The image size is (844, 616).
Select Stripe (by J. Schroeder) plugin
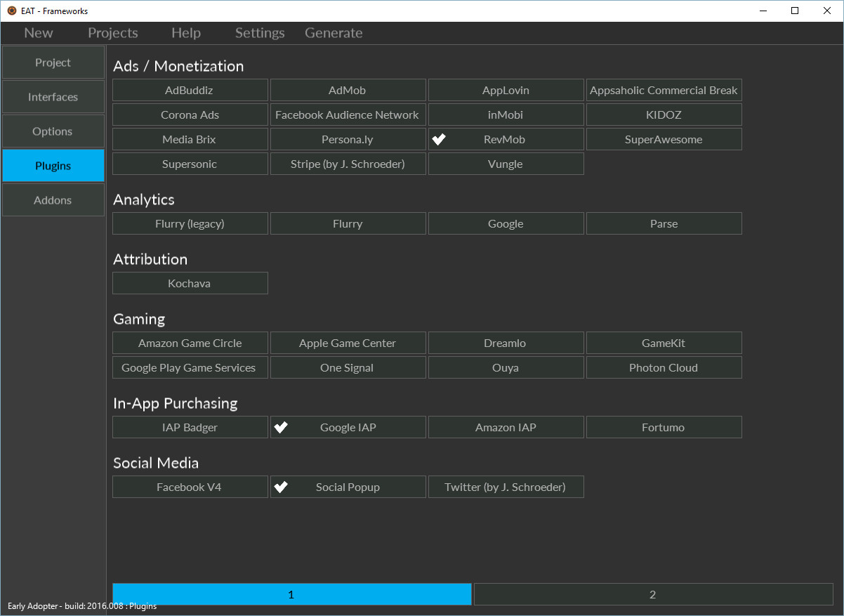point(348,164)
